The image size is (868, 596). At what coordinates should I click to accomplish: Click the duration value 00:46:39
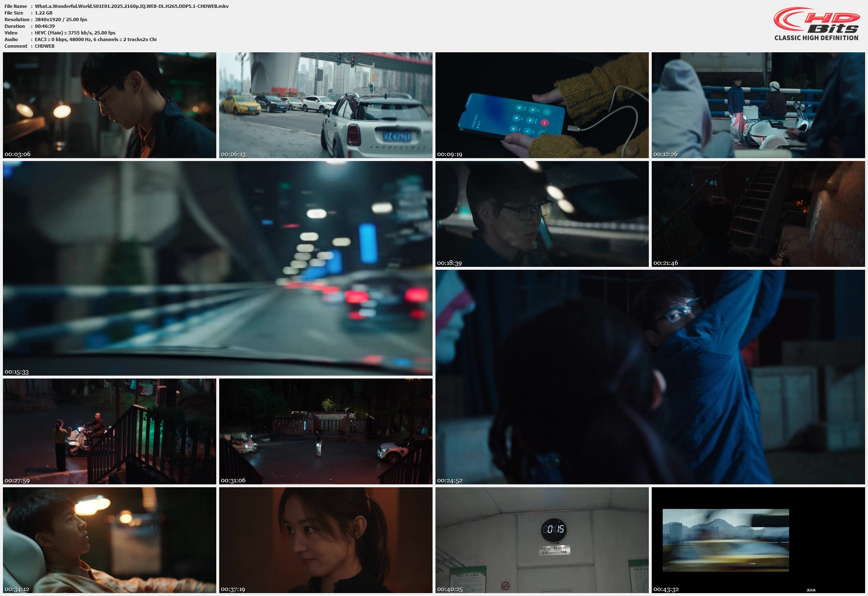tap(45, 26)
